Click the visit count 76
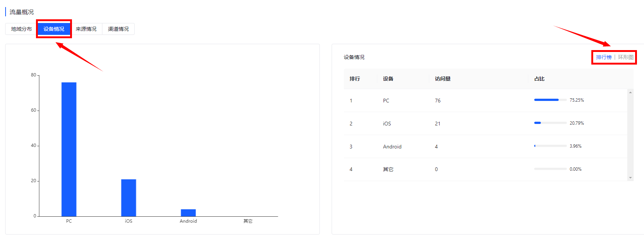 tap(438, 101)
